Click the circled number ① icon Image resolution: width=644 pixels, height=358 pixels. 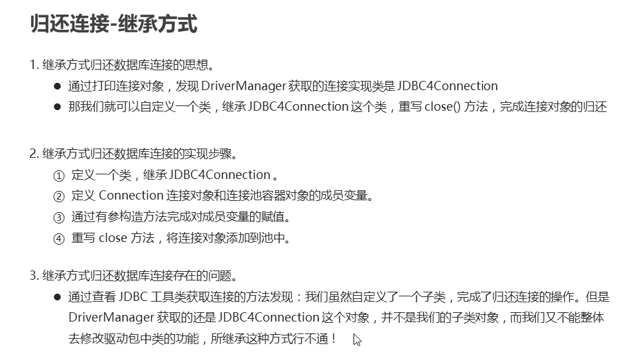(59, 176)
